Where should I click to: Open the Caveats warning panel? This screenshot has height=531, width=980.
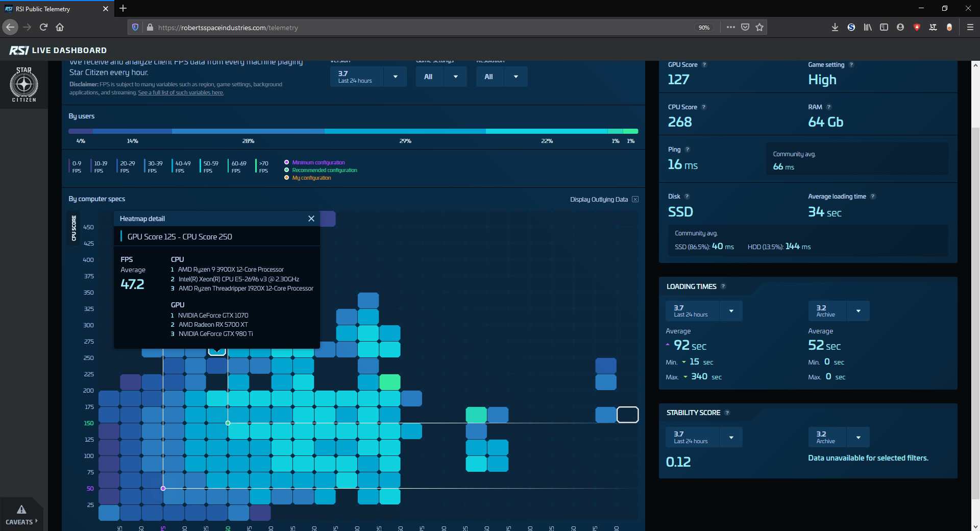click(21, 515)
